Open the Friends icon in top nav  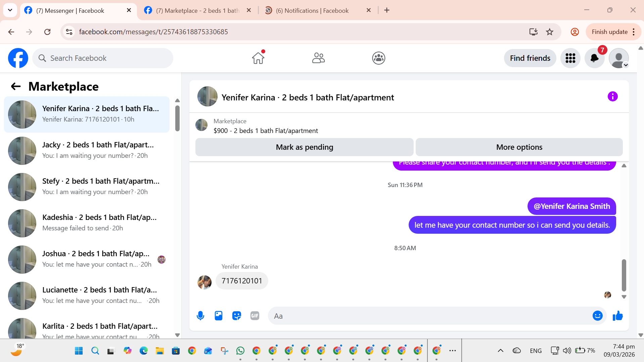tap(318, 58)
